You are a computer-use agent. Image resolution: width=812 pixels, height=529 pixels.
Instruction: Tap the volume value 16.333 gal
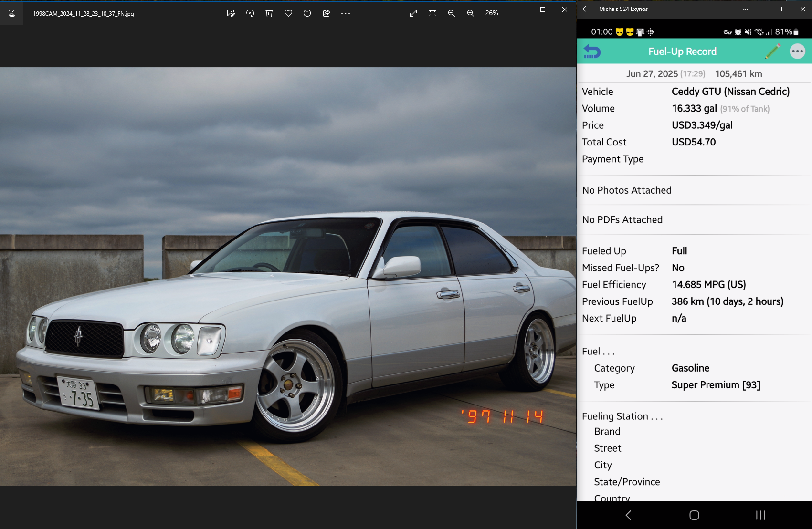point(694,108)
